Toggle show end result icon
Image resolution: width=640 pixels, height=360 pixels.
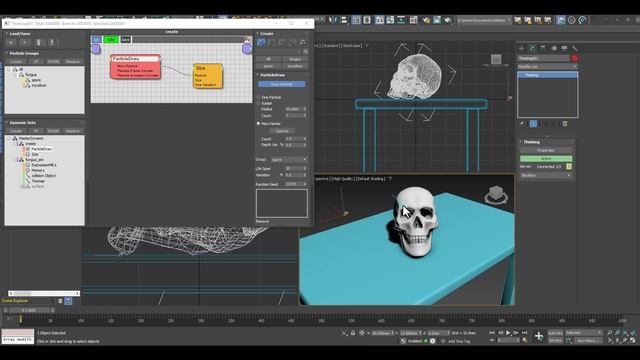[533, 124]
